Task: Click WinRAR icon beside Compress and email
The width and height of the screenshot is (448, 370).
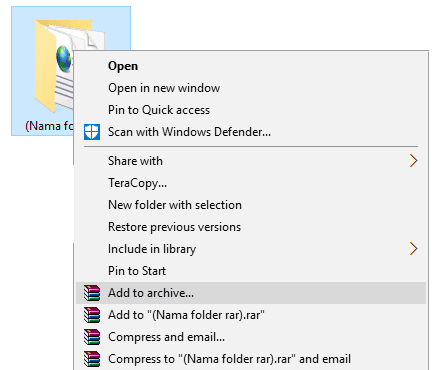Action: click(92, 337)
